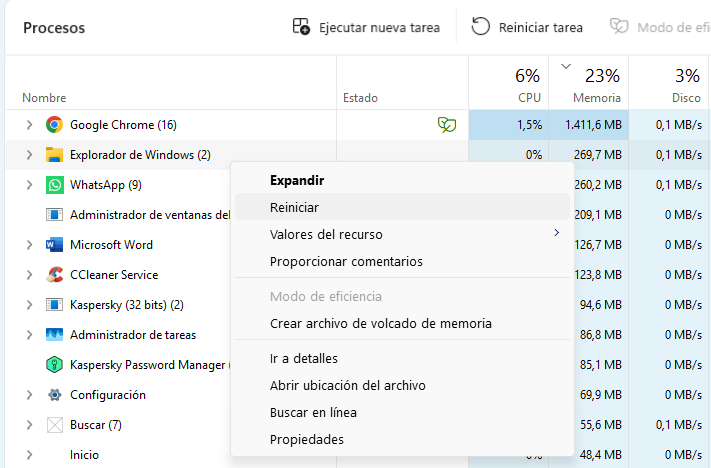The width and height of the screenshot is (711, 468).
Task: Select the WhatsApp (9) row name
Action: tap(106, 185)
